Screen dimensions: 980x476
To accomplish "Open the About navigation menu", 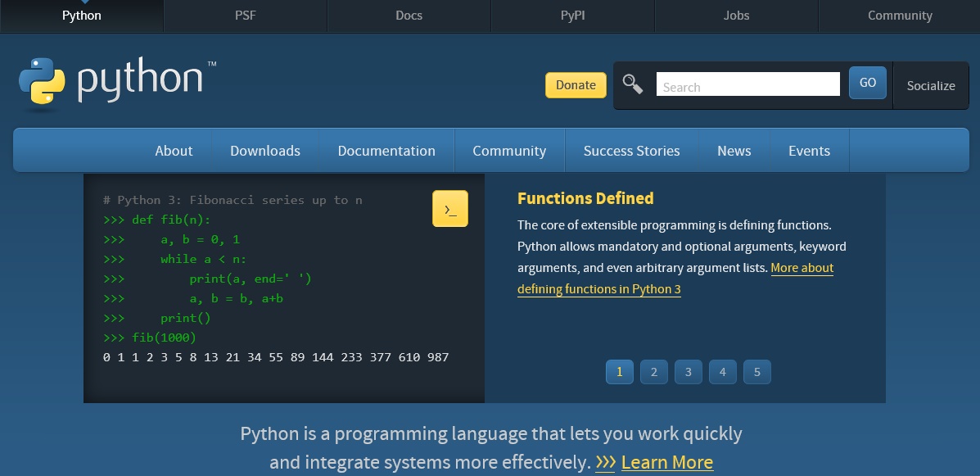I will tap(174, 151).
